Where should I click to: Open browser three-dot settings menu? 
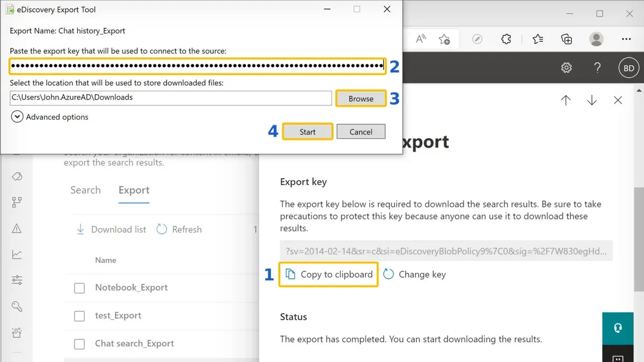pos(626,39)
